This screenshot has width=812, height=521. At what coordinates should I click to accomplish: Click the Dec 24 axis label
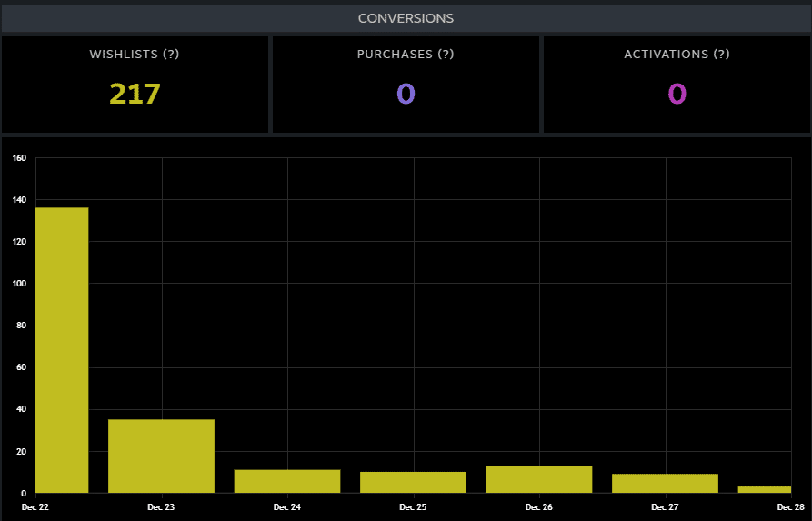pyautogui.click(x=287, y=507)
